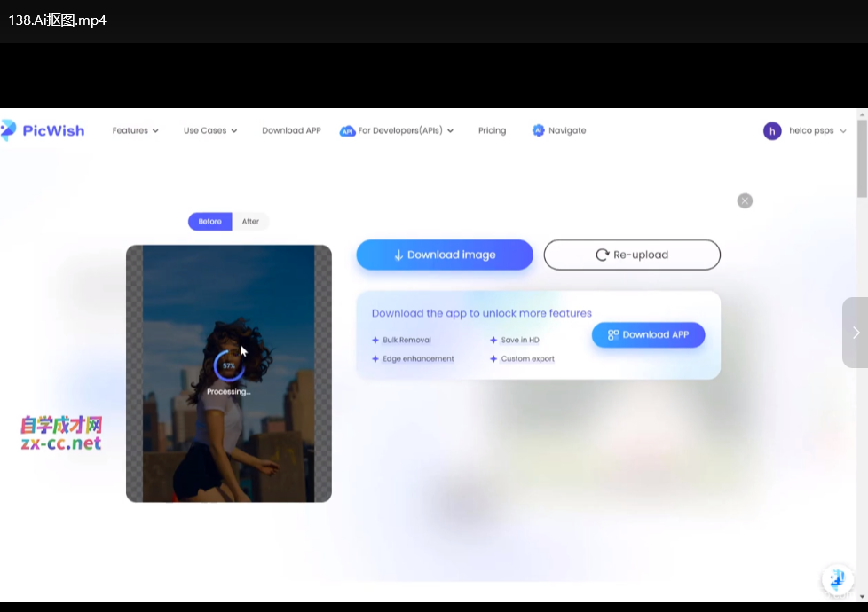Click the next arrow on right edge
Image resolution: width=868 pixels, height=612 pixels.
tap(856, 333)
